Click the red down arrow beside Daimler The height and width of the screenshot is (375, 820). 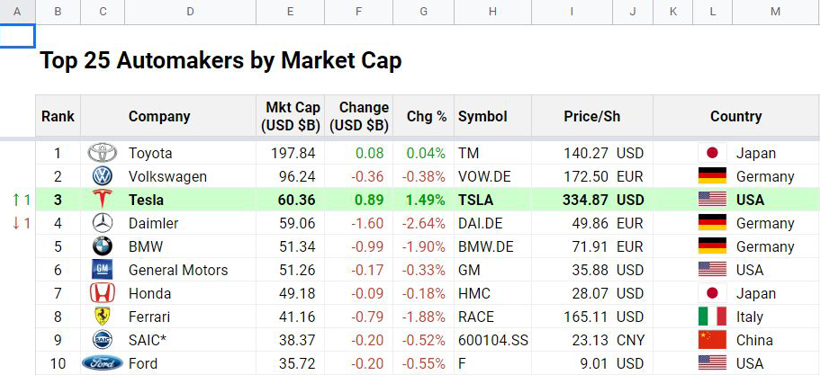click(x=16, y=223)
